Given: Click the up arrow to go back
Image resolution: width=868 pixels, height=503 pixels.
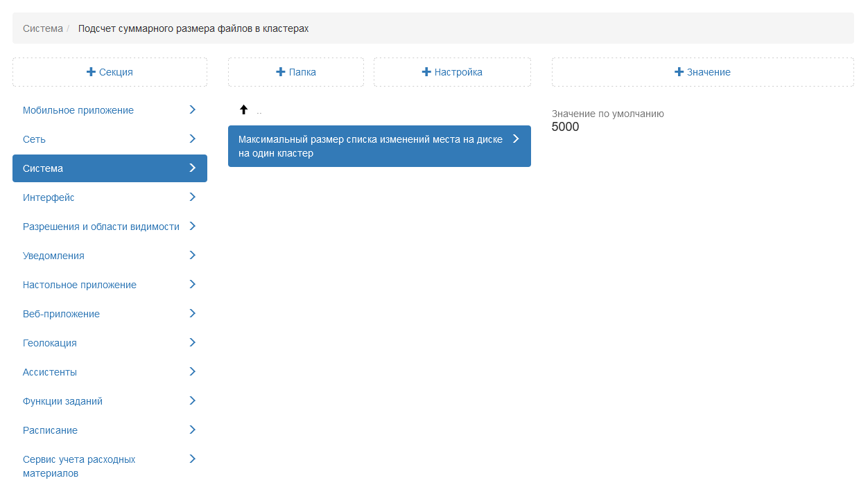Looking at the screenshot, I should (244, 110).
